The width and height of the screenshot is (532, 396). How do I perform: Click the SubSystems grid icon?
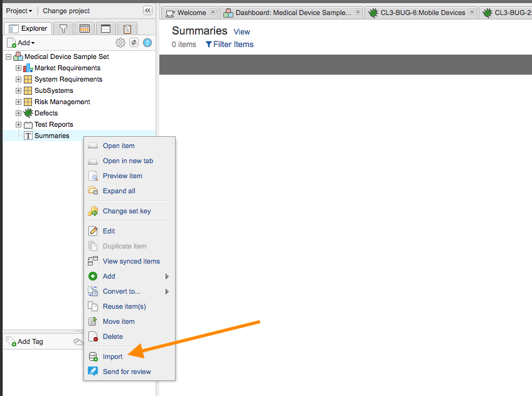click(x=28, y=90)
